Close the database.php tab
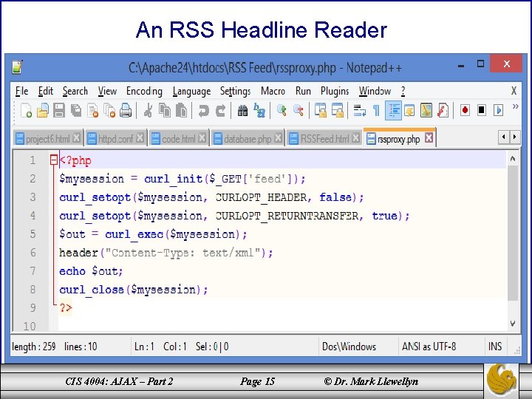The width and height of the screenshot is (532, 399). (x=279, y=137)
